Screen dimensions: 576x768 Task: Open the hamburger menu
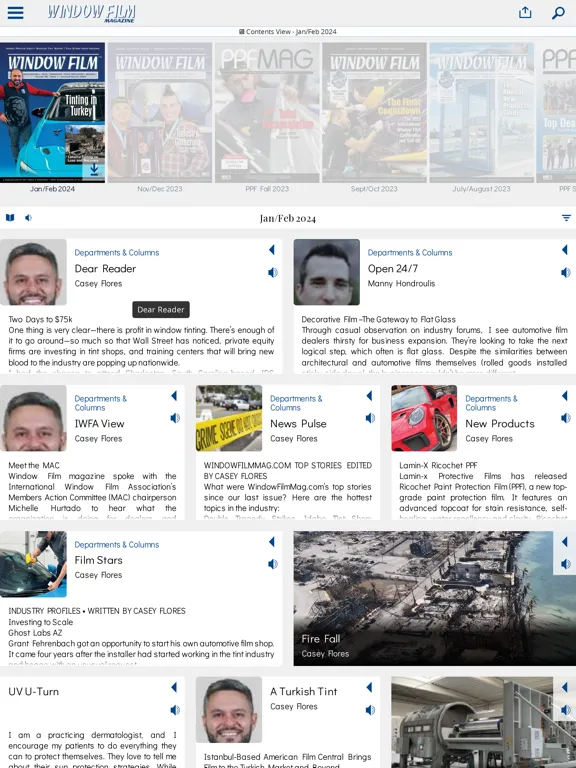point(15,13)
